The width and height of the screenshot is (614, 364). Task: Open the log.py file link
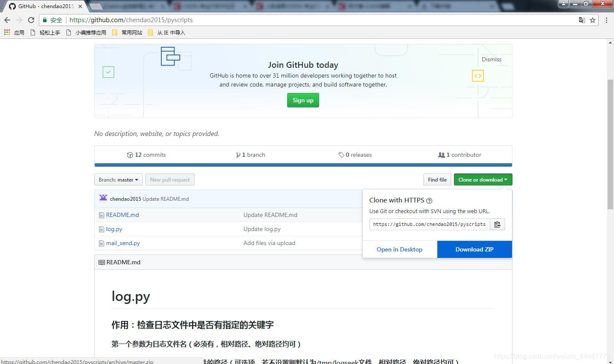click(x=114, y=229)
